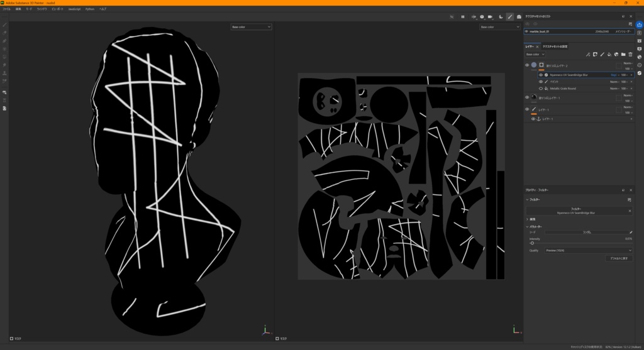
Task: Click the random seed button
Action: click(x=587, y=232)
